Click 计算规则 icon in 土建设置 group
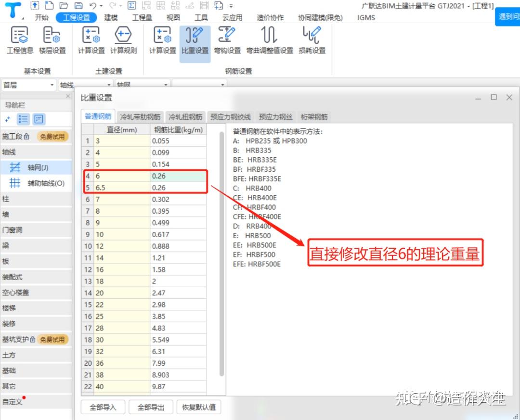520x420 pixels. click(x=123, y=40)
